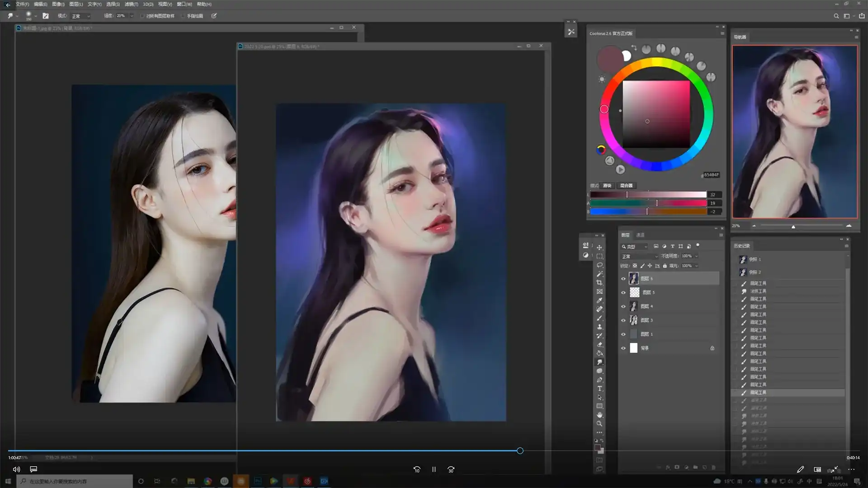Image resolution: width=868 pixels, height=488 pixels.
Task: Select the Horizontal Type tool
Action: point(599,389)
